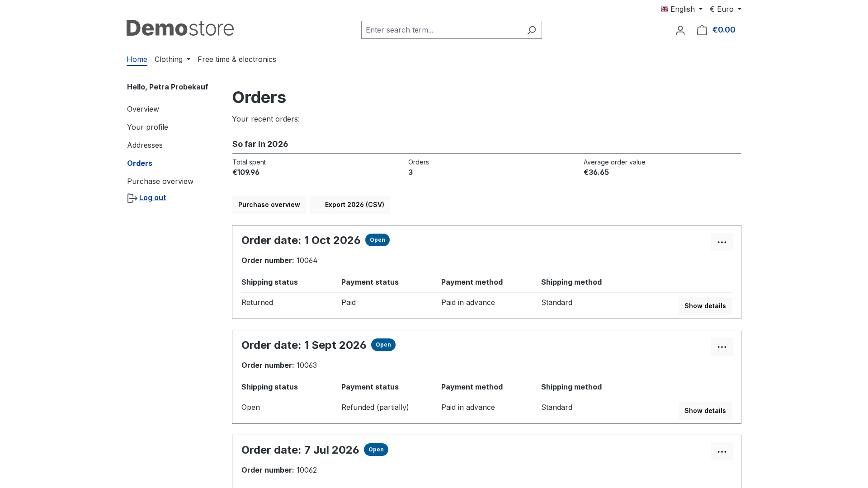Viewport: 868px width, 488px height.
Task: Click the Returned shipping status cell
Action: pos(257,302)
